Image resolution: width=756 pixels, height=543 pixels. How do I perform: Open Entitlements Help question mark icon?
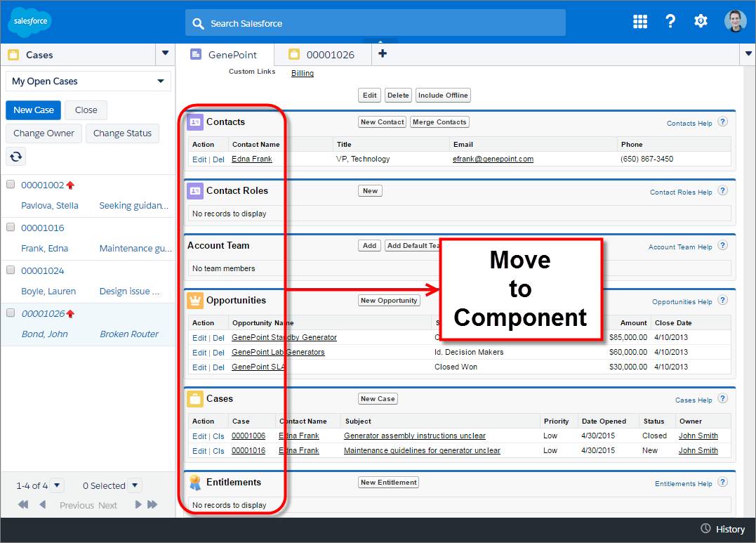(722, 482)
